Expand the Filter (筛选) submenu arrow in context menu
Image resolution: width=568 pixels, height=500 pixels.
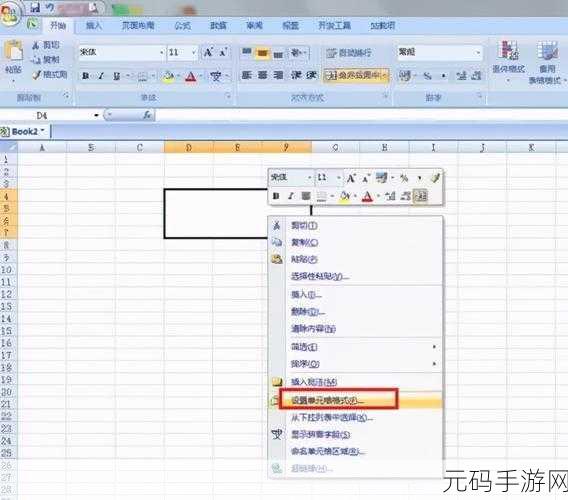click(434, 347)
